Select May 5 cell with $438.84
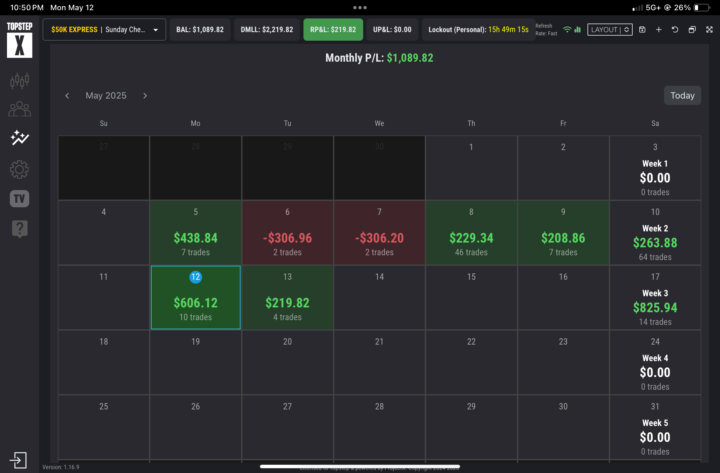720x473 pixels. pos(196,232)
